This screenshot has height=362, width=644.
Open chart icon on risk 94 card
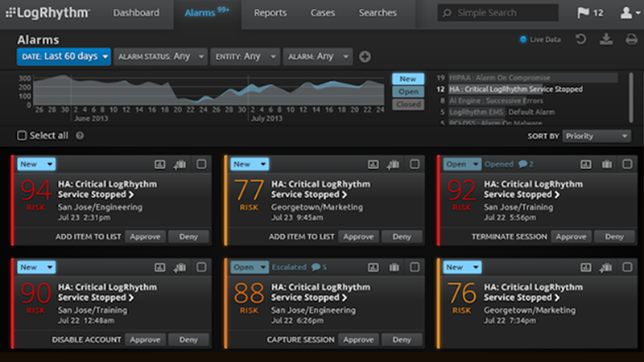pos(159,165)
